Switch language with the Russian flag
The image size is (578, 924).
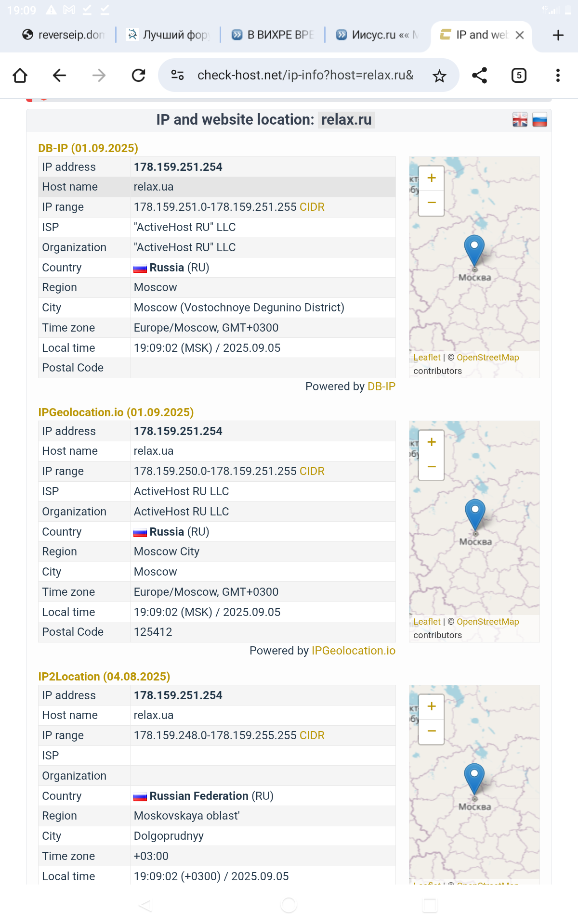(539, 120)
